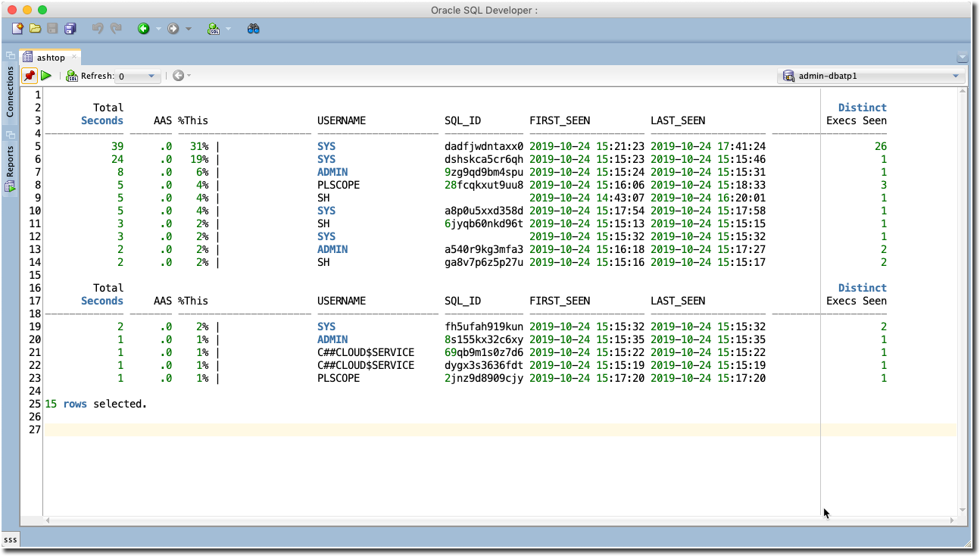
Task: Click the binoculars Find DB Object icon
Action: coord(254,29)
